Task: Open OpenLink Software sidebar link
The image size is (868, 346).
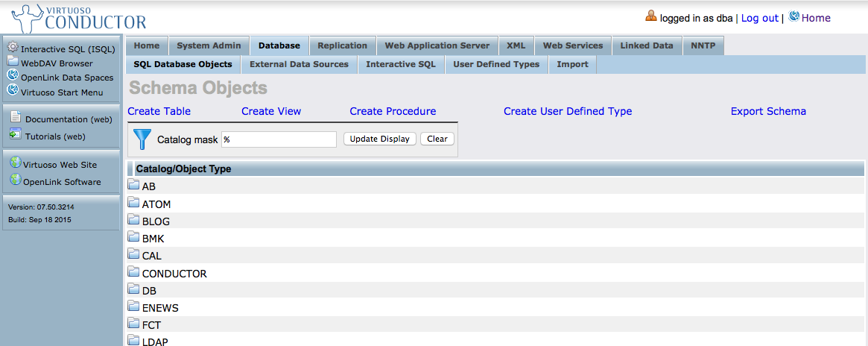Action: [x=62, y=182]
